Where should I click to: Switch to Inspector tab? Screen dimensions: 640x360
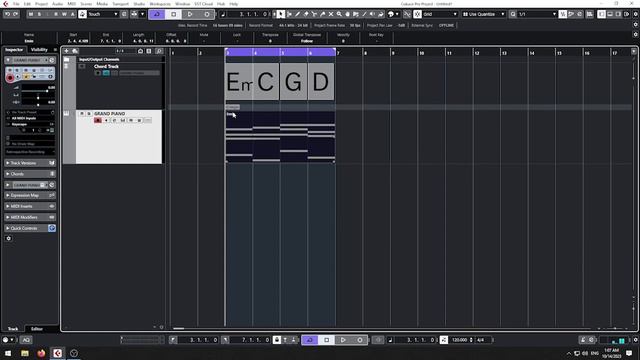point(14,50)
